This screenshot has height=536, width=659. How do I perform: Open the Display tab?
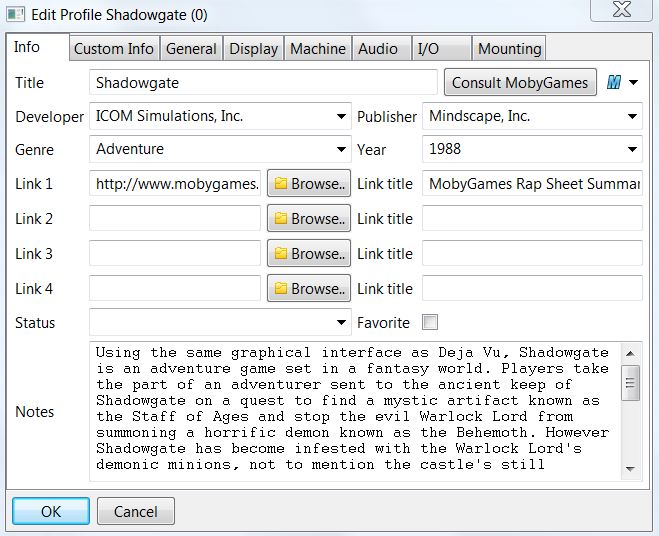[x=254, y=49]
